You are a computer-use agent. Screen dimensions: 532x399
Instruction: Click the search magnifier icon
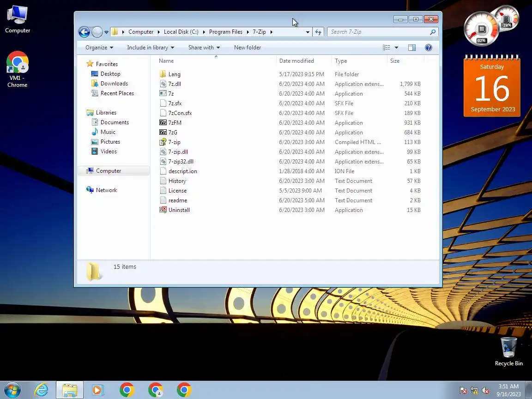tap(433, 32)
